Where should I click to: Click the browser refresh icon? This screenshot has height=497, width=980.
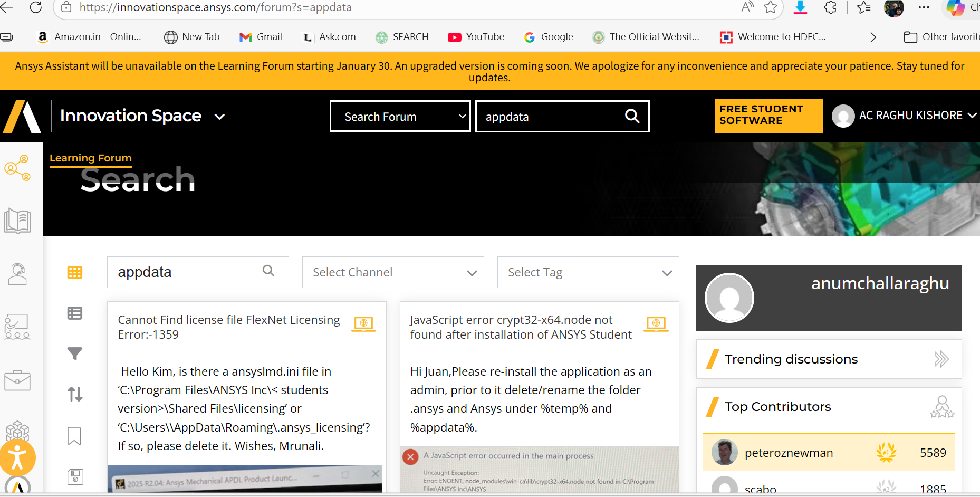click(36, 7)
